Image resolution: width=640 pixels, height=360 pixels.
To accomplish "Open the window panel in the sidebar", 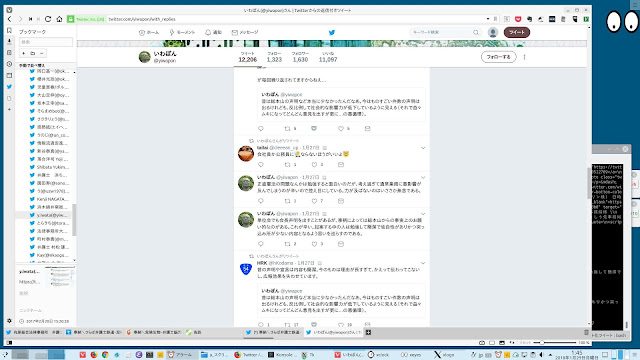I will point(9,76).
